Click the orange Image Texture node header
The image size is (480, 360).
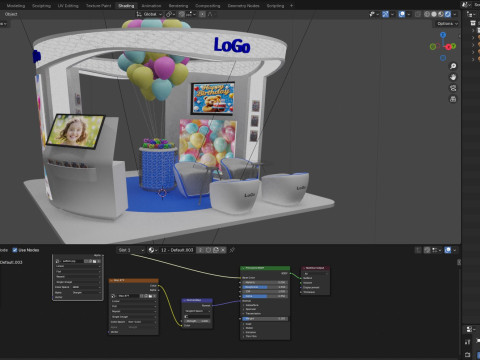(x=134, y=281)
